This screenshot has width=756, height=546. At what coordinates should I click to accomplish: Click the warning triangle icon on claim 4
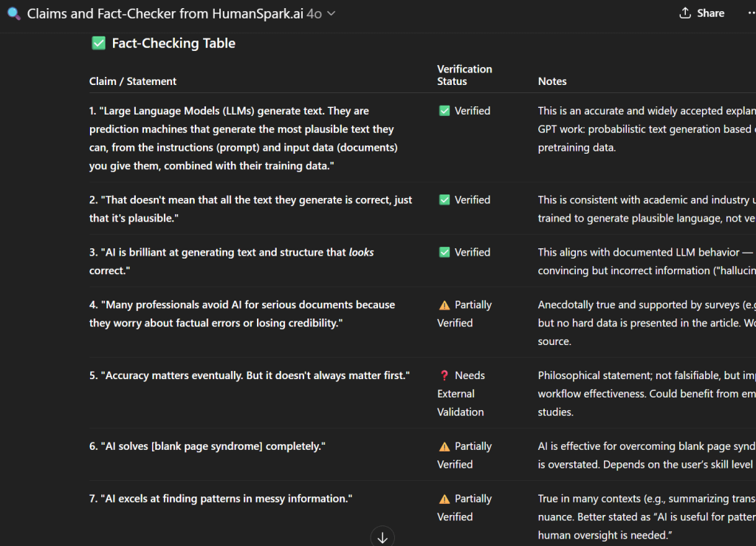[445, 304]
